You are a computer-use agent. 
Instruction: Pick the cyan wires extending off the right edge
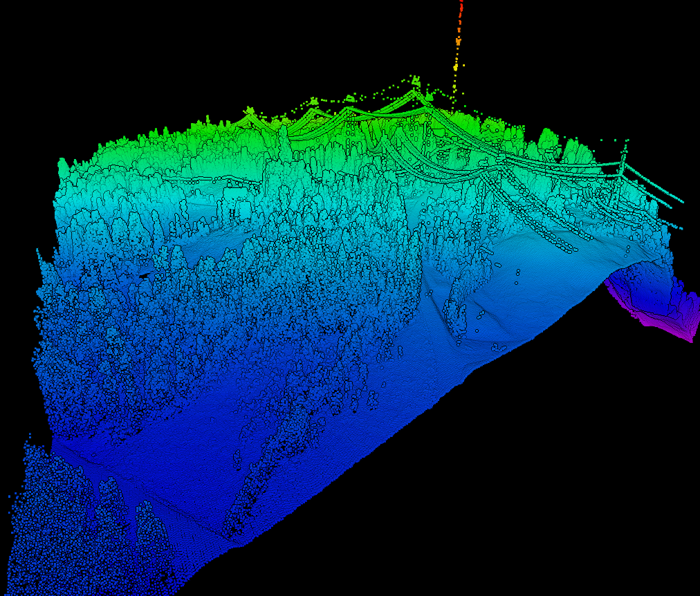coord(664,192)
